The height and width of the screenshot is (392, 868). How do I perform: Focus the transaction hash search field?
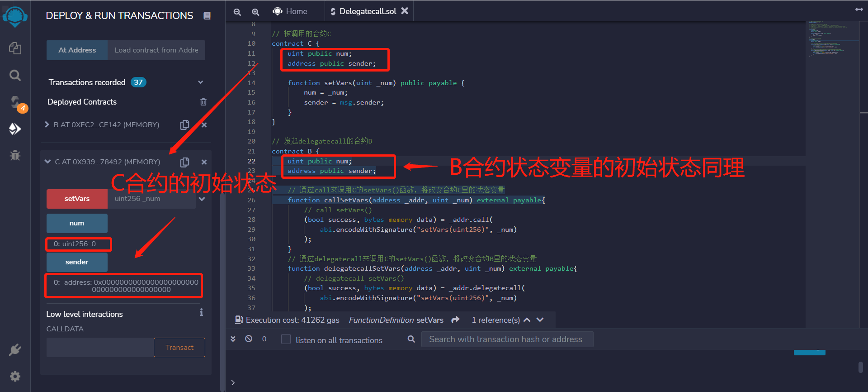pos(507,339)
